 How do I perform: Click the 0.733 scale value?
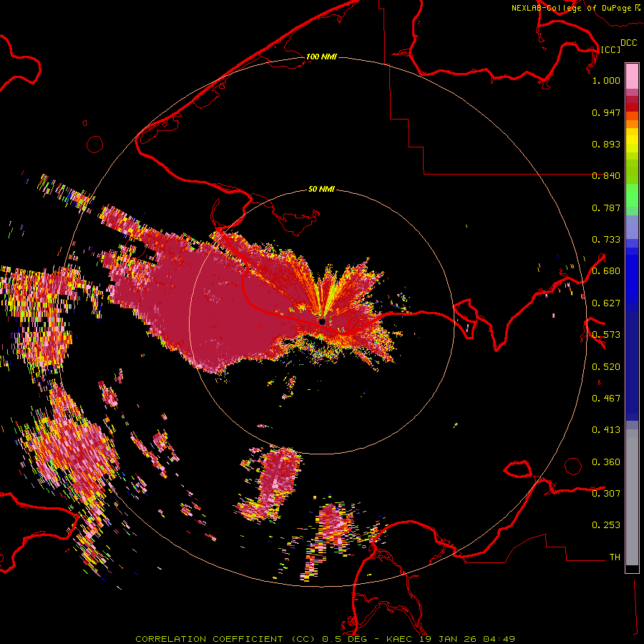(x=606, y=240)
